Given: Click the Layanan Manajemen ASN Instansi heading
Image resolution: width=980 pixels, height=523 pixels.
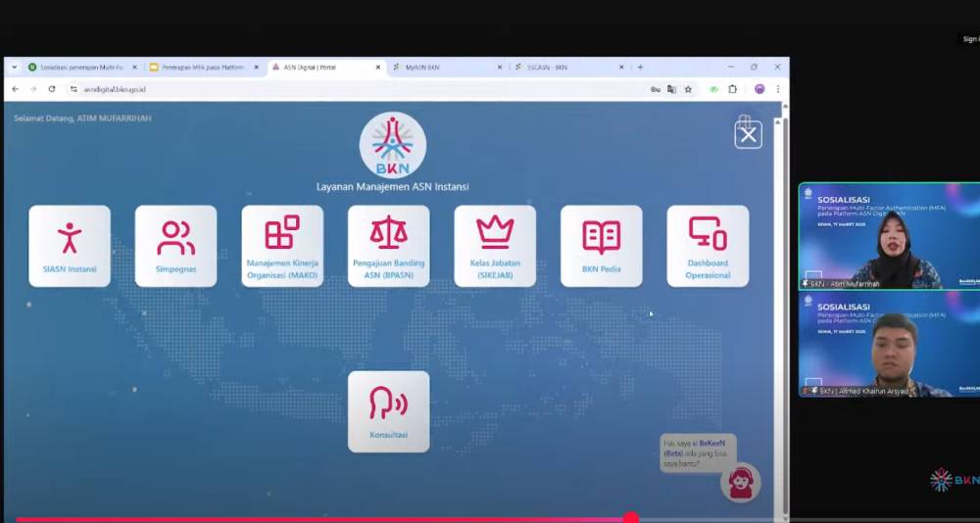Looking at the screenshot, I should (x=393, y=187).
